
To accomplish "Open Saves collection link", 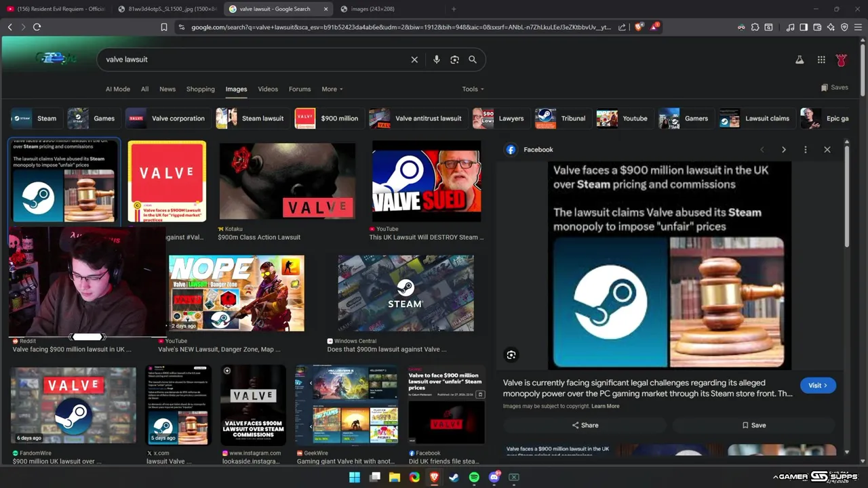I will [x=834, y=87].
